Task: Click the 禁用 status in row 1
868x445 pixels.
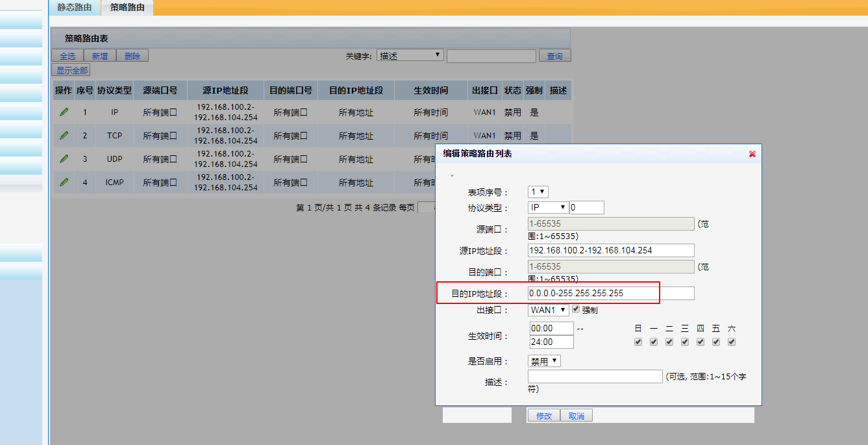Action: 512,112
